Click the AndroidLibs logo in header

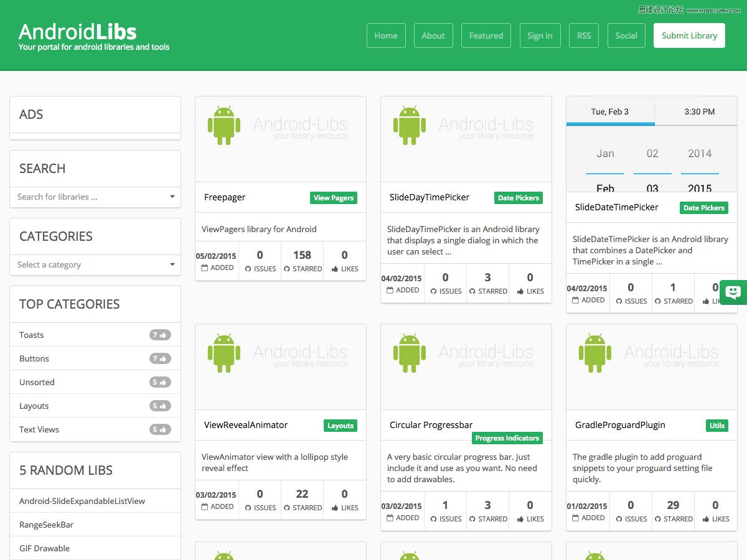[x=77, y=32]
